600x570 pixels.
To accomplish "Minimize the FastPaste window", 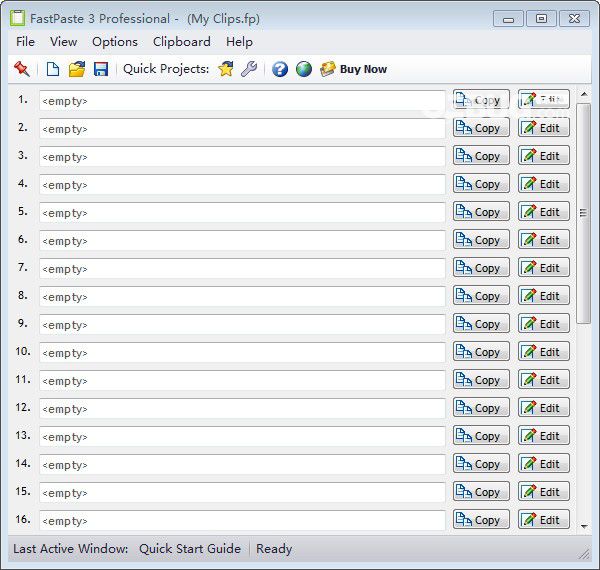I will pos(508,19).
